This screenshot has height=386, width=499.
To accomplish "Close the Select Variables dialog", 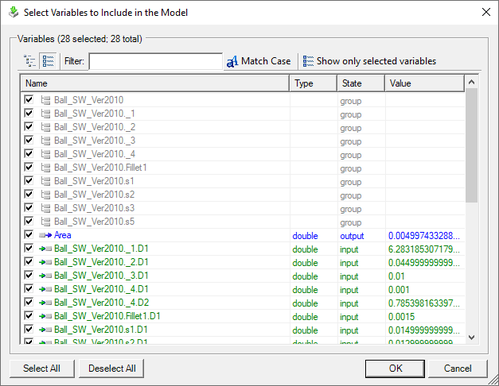I will (486, 12).
